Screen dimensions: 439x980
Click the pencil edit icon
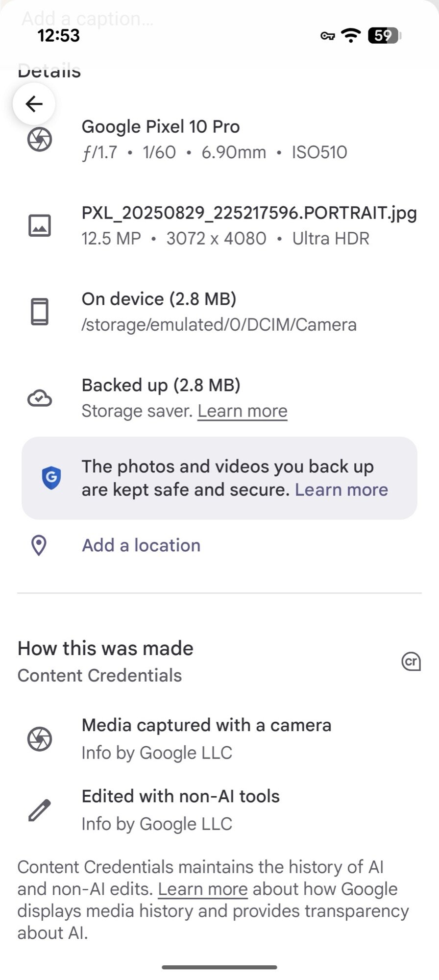(40, 810)
